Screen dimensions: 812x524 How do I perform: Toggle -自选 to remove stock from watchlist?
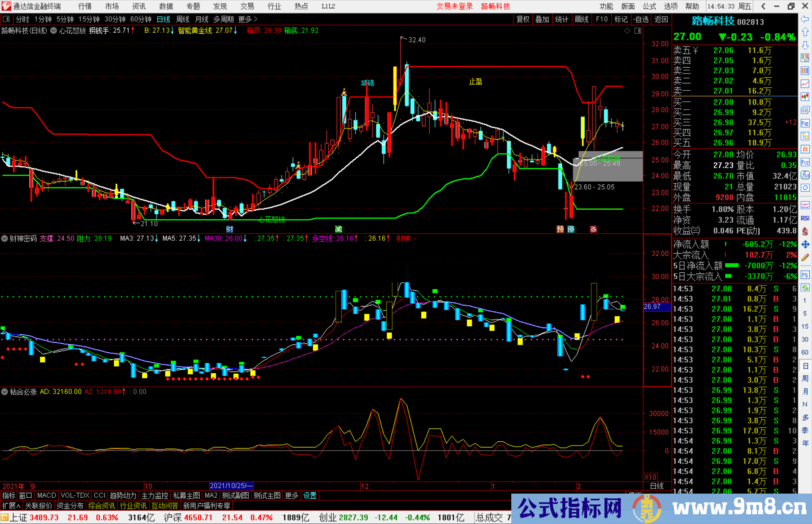[x=641, y=20]
